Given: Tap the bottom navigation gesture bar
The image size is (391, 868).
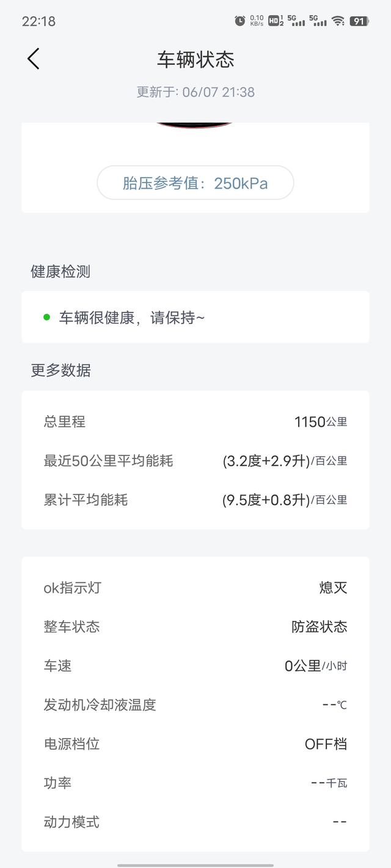Looking at the screenshot, I should [x=195, y=865].
